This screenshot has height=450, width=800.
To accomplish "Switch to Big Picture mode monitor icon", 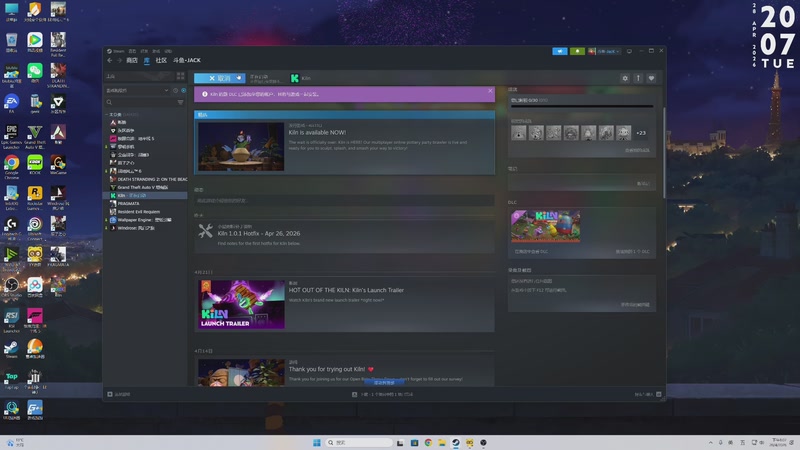I will (629, 51).
